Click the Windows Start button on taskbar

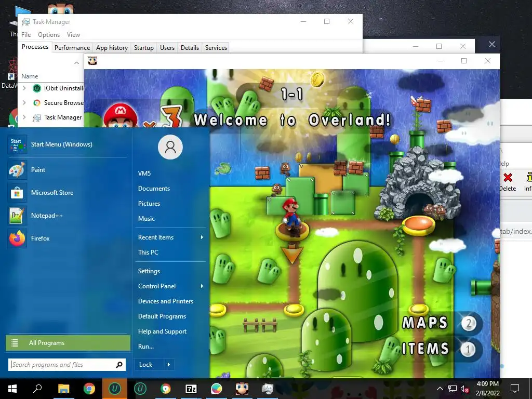pyautogui.click(x=12, y=389)
